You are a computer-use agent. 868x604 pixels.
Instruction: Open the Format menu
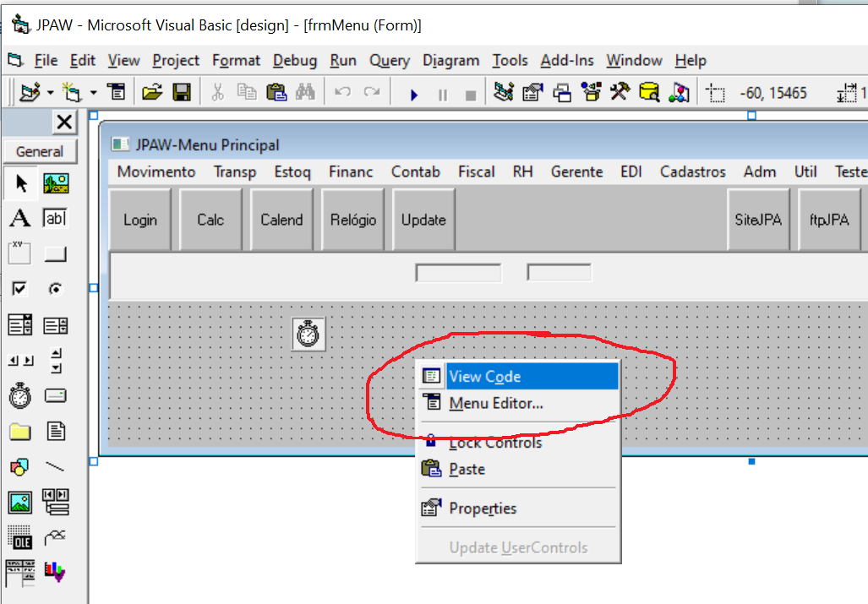(236, 60)
